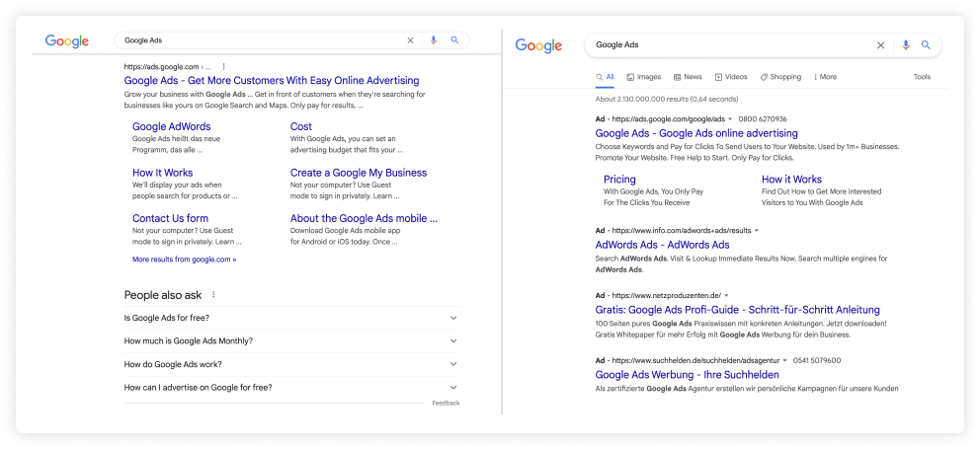The width and height of the screenshot is (980, 449).
Task: Clear search text in left search box
Action: [411, 40]
